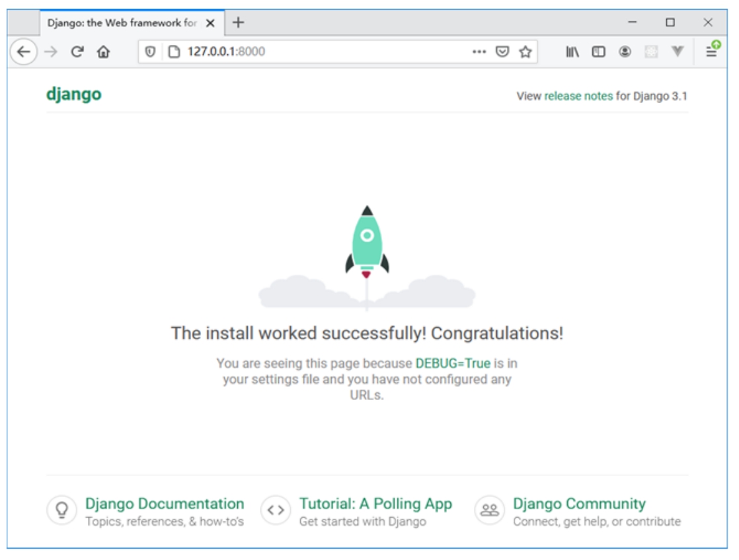Open the Firefox hamburger menu
This screenshot has height=560, width=739.
(x=712, y=52)
